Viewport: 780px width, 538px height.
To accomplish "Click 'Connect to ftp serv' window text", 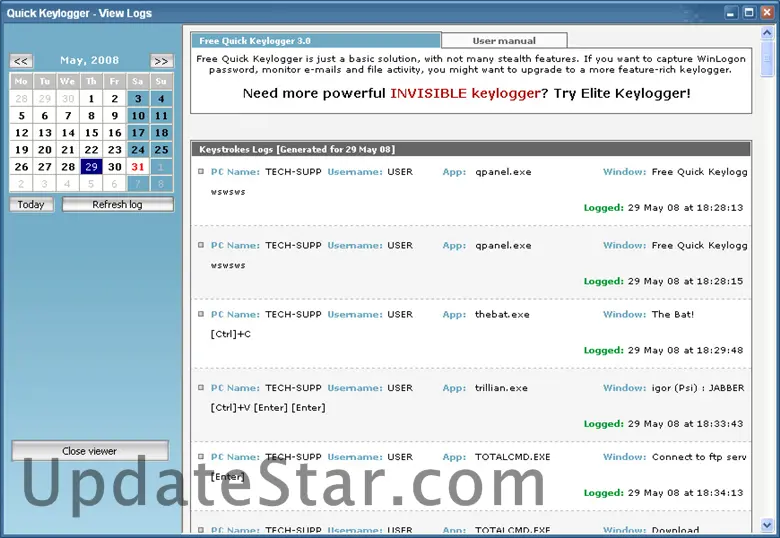I will pyautogui.click(x=699, y=456).
